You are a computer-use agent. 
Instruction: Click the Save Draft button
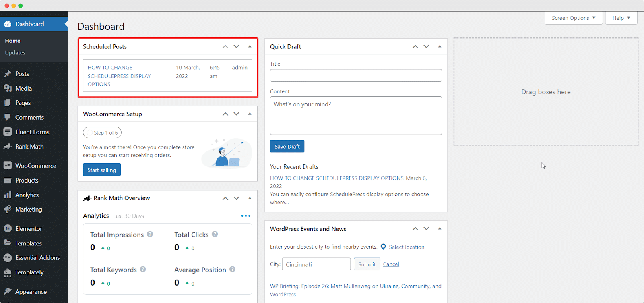pyautogui.click(x=287, y=146)
